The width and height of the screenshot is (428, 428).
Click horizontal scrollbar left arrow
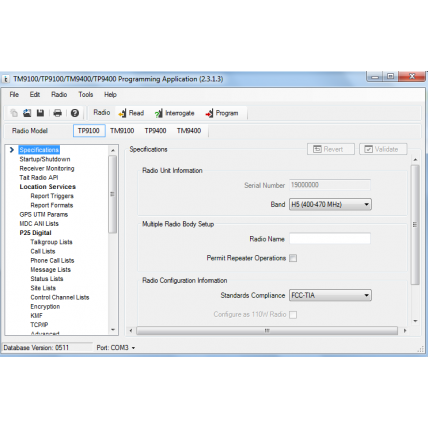131,331
